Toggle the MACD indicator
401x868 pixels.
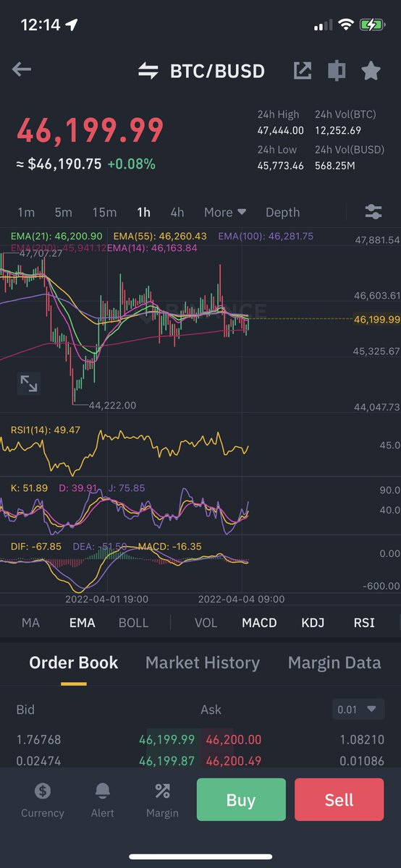tap(259, 623)
